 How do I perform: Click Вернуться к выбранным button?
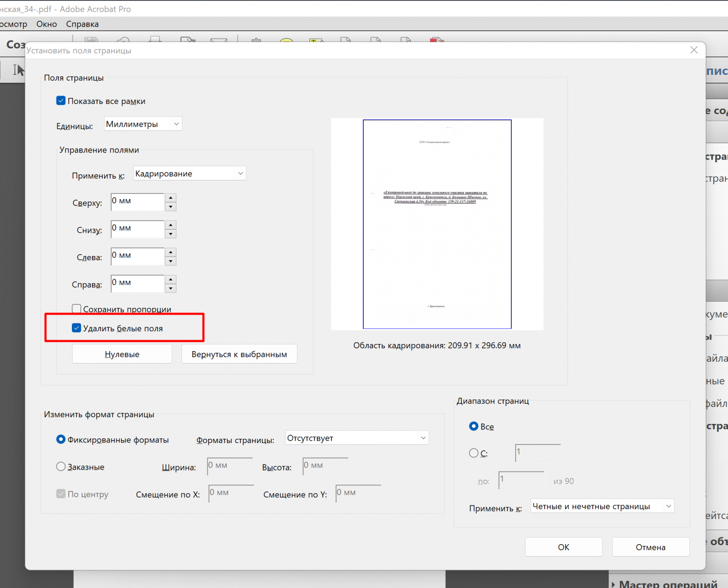(239, 354)
